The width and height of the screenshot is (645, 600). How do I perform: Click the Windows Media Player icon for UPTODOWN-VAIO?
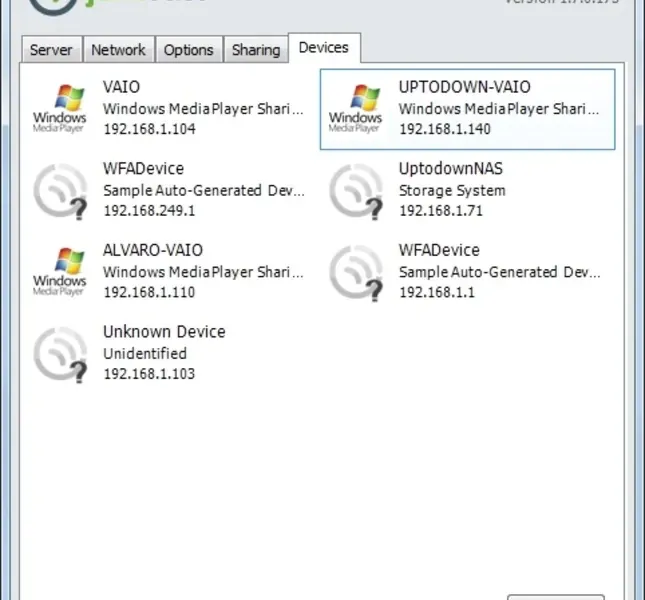pyautogui.click(x=356, y=109)
